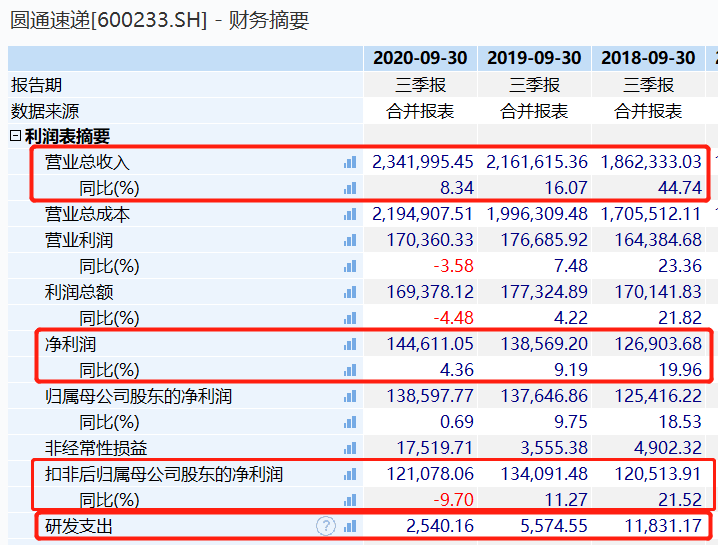Click the 报告期 row label
The image size is (718, 545).
(x=36, y=85)
